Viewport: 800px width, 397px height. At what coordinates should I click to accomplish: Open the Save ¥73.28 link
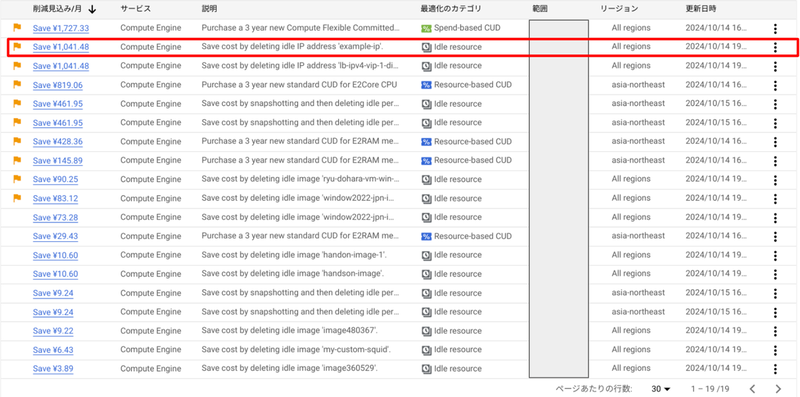[55, 217]
